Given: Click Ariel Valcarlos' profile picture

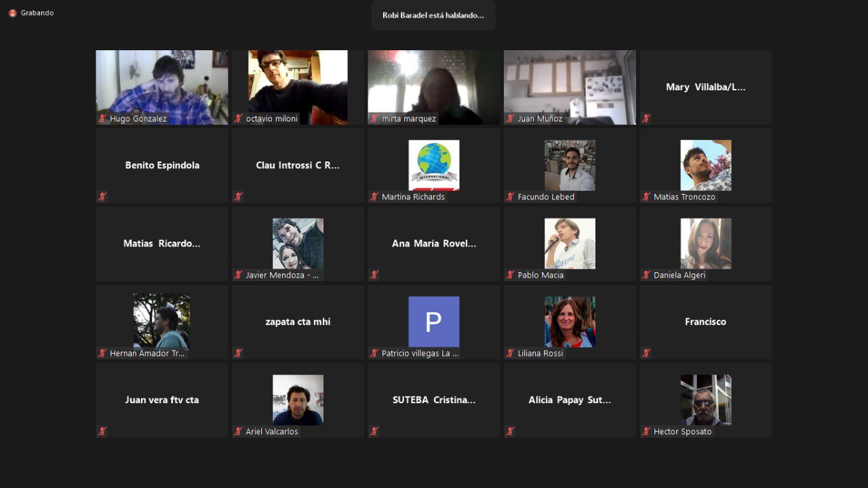Looking at the screenshot, I should [x=298, y=400].
